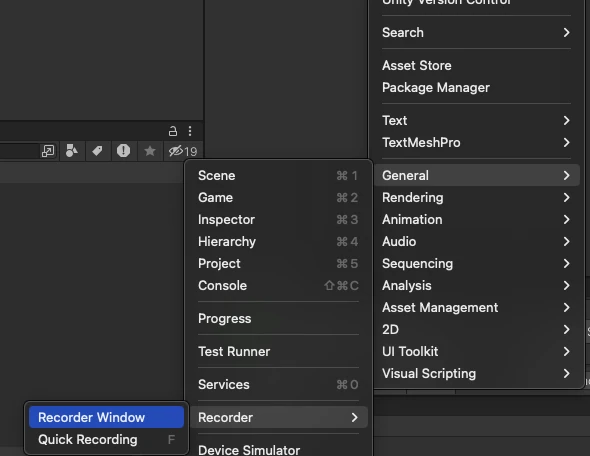Toggle the panel lock icon
The height and width of the screenshot is (456, 590).
click(x=173, y=131)
